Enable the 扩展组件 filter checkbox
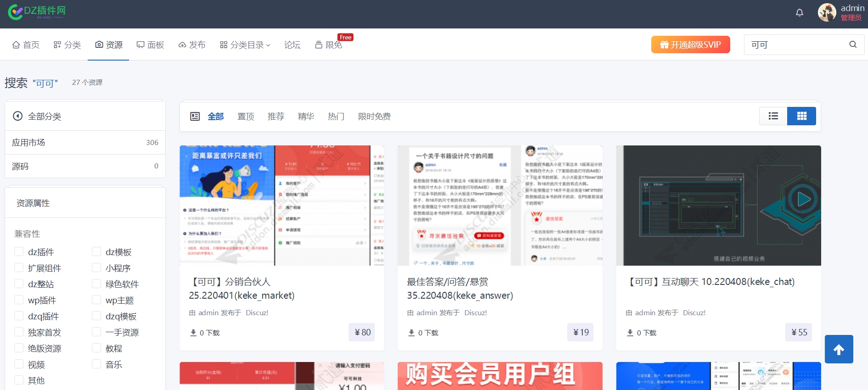The height and width of the screenshot is (390, 868). (x=19, y=267)
